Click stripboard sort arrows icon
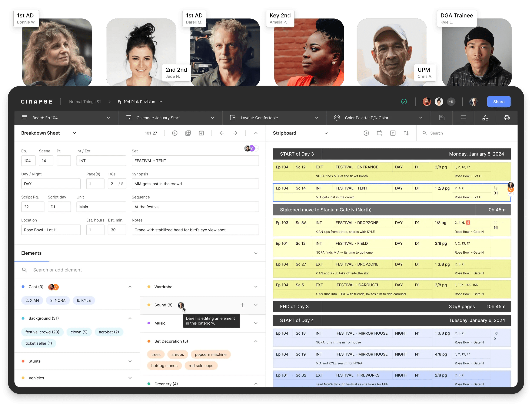 point(406,133)
